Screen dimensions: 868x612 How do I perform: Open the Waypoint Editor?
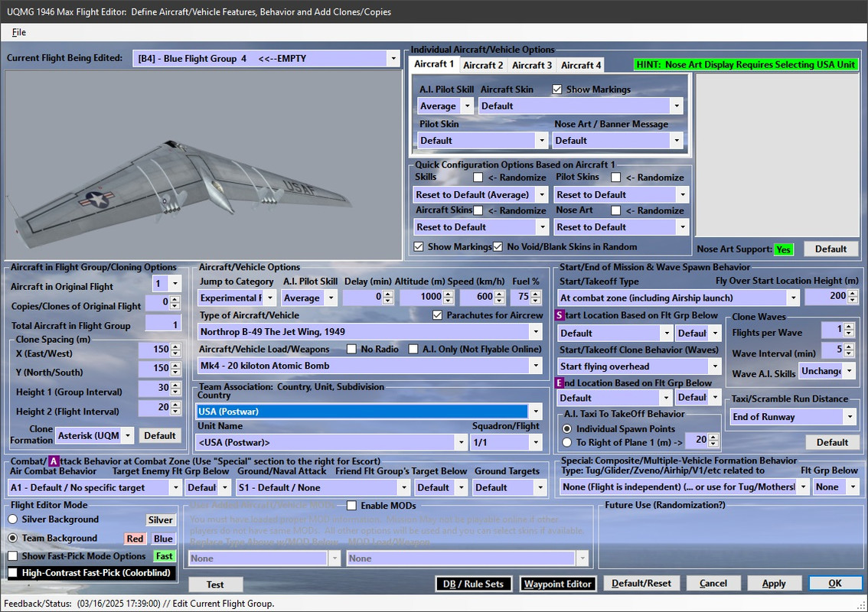pos(557,584)
